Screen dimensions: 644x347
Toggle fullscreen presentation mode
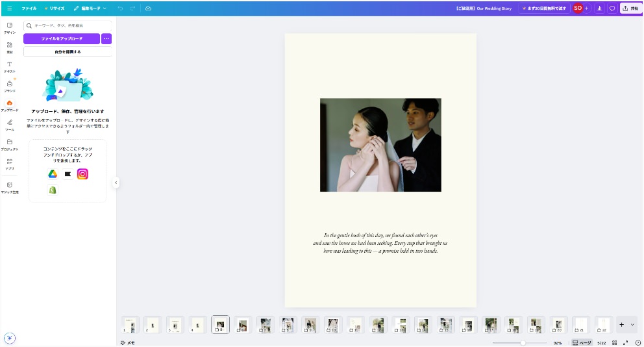coord(625,342)
